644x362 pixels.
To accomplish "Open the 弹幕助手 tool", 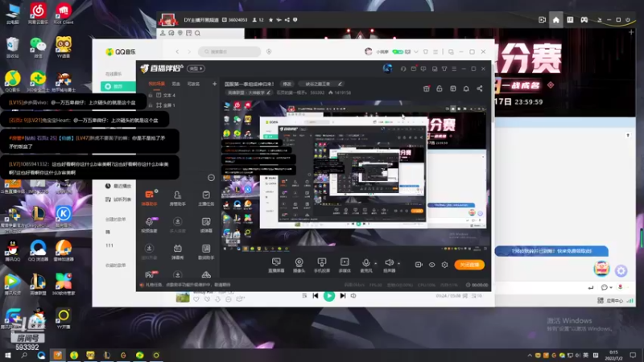I will point(149,197).
